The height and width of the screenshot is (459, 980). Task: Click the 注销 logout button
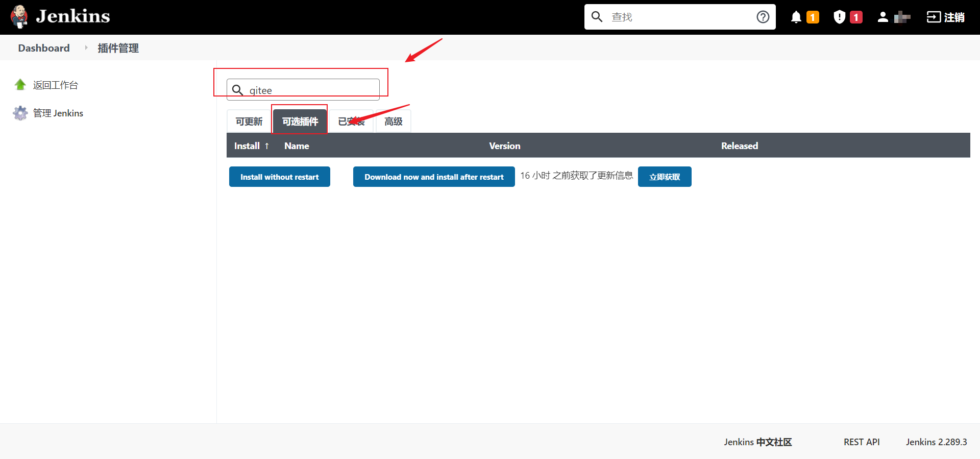point(945,17)
